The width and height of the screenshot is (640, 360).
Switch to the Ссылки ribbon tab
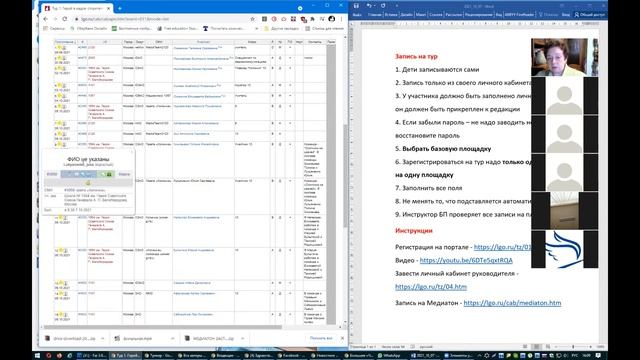click(436, 15)
